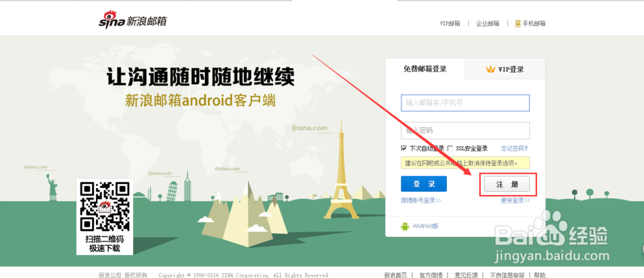This screenshot has width=644, height=278.
Task: Click the blue 登录 button
Action: click(x=424, y=184)
